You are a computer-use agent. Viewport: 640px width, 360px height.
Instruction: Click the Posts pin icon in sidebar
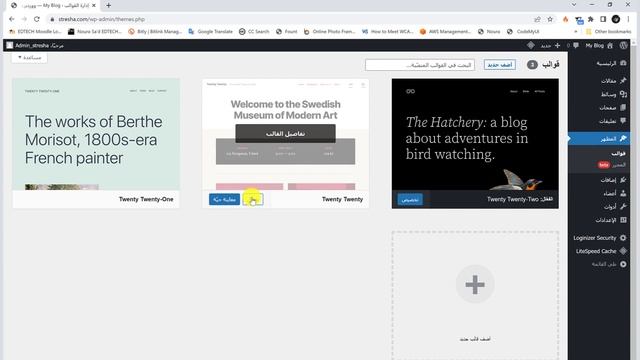pyautogui.click(x=623, y=80)
